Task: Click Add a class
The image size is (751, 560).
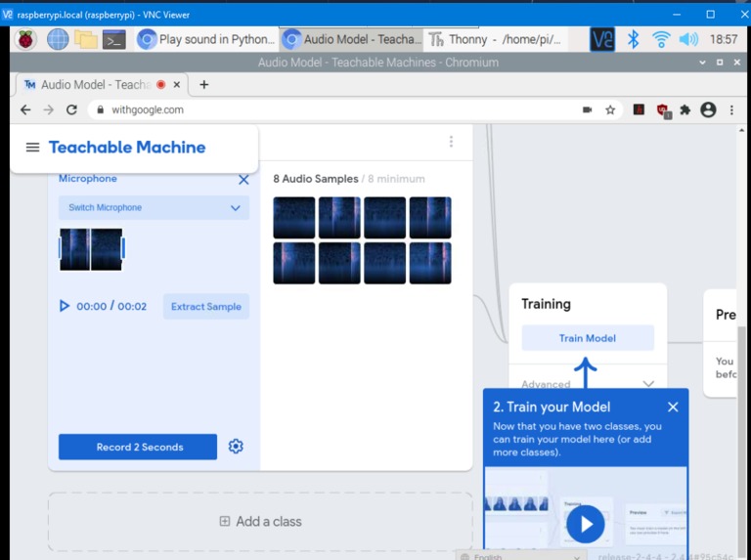Action: pyautogui.click(x=260, y=521)
